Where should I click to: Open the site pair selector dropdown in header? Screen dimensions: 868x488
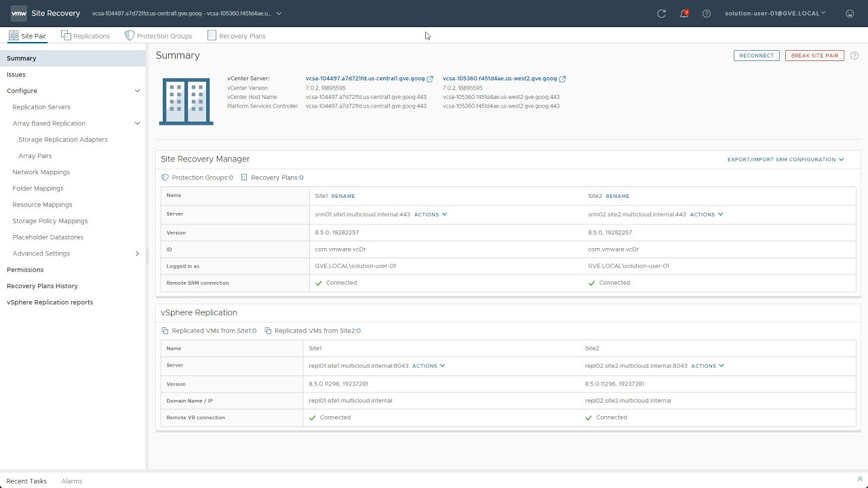click(279, 14)
